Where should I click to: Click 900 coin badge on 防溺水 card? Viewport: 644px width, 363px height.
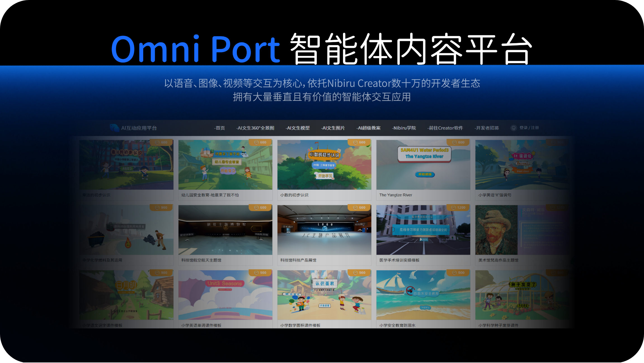tap(459, 273)
